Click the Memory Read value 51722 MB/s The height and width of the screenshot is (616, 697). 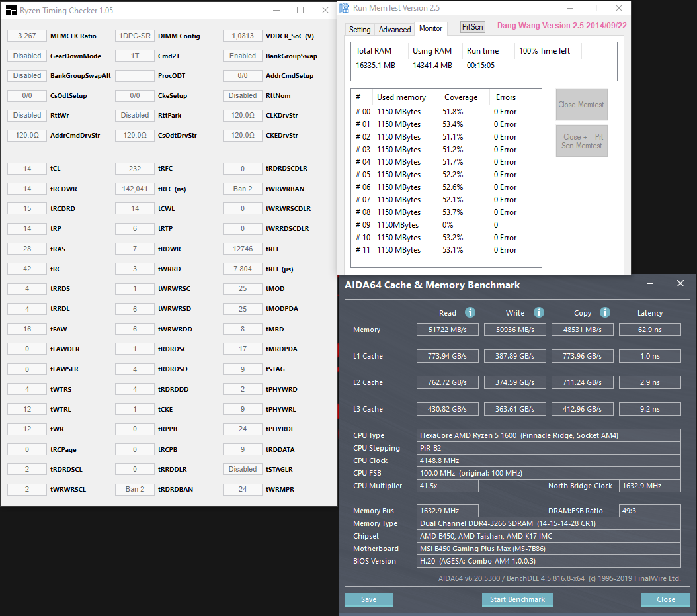(447, 330)
